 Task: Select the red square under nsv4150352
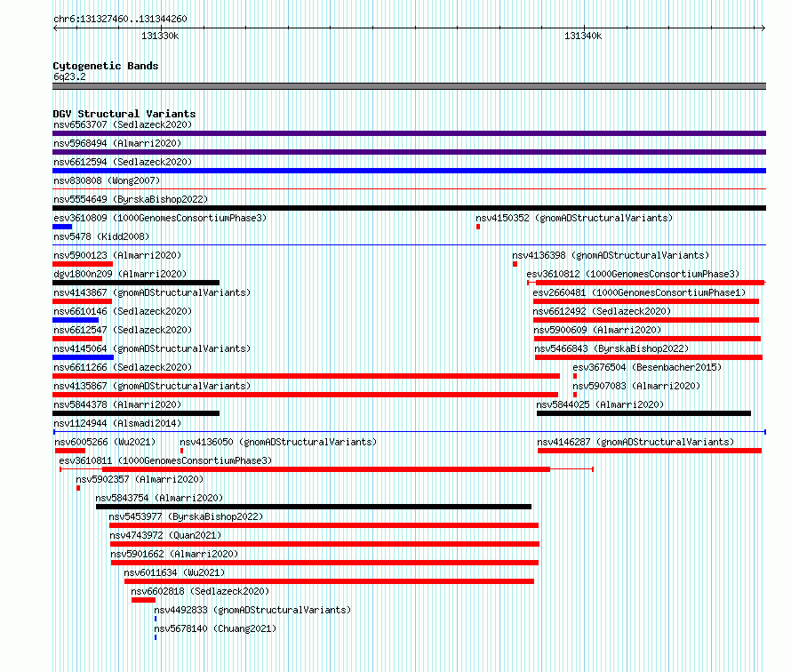click(478, 227)
